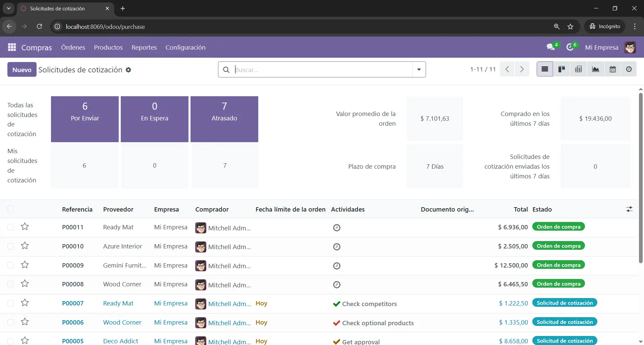
Task: Open optional columns adjuster in table header
Action: (x=629, y=209)
